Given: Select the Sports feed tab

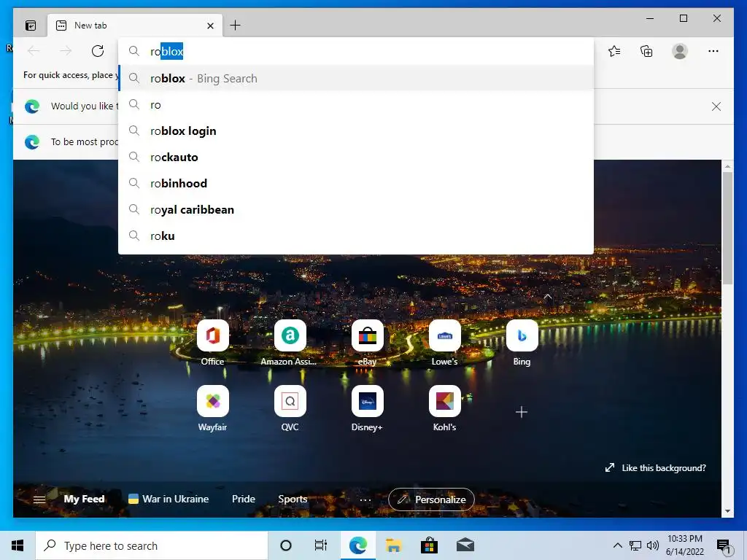Looking at the screenshot, I should coord(293,499).
